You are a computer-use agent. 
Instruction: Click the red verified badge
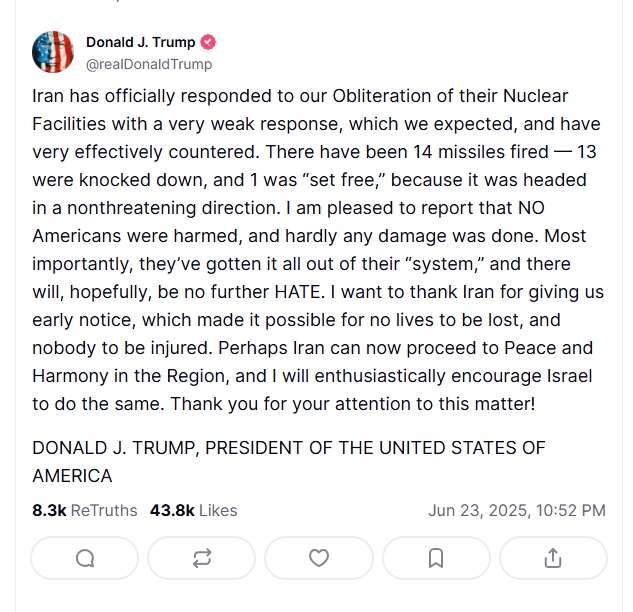tap(209, 43)
